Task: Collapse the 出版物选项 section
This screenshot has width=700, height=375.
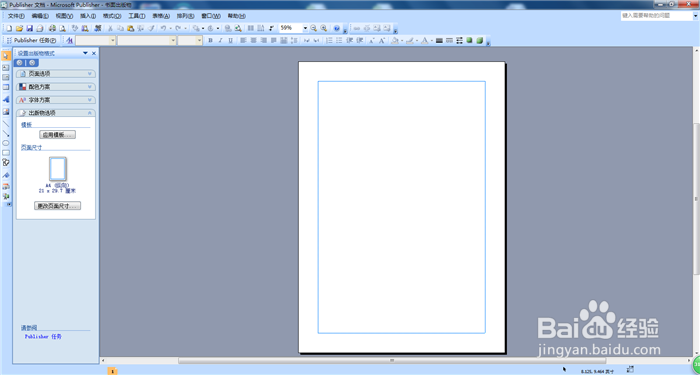Action: (56, 113)
